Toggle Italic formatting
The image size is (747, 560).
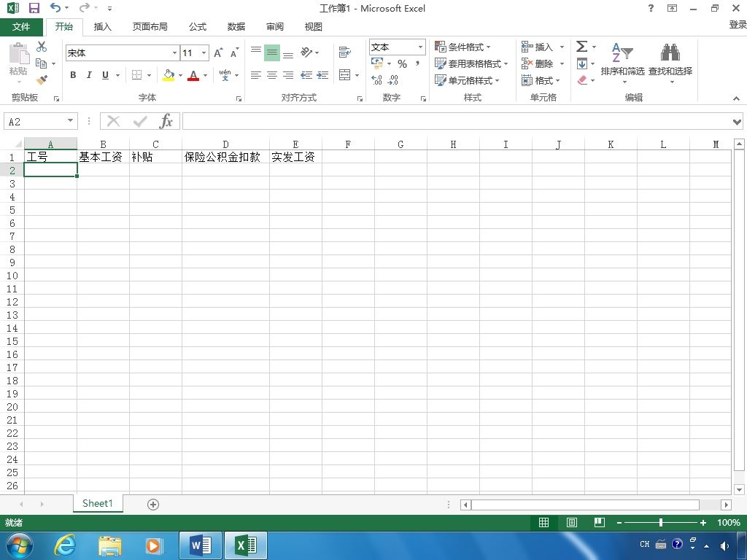coord(89,75)
